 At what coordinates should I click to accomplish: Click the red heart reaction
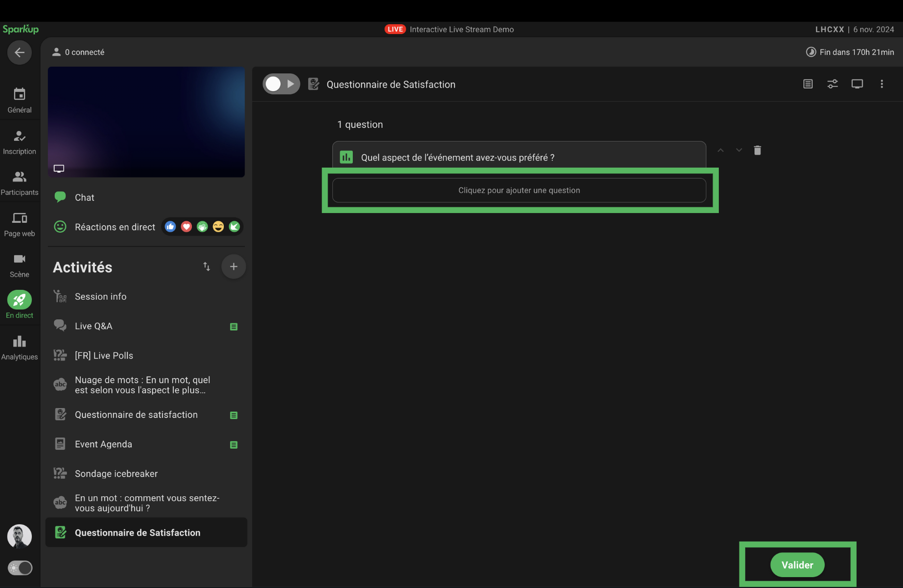tap(186, 227)
